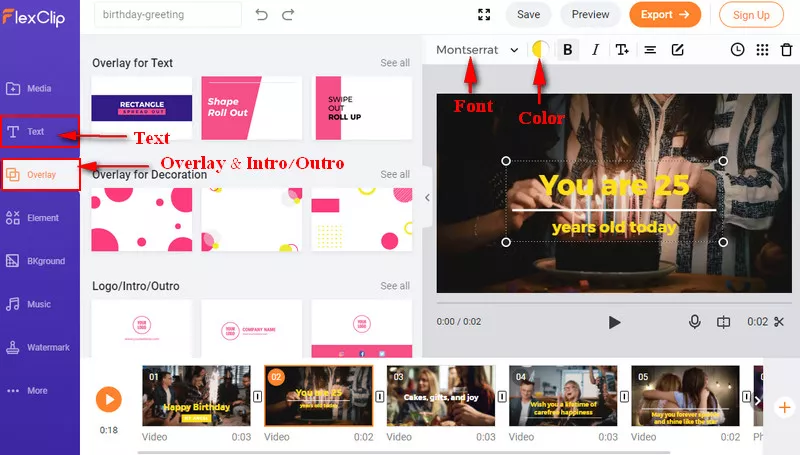Select storyboard clip 04 carefree happiness
Image resolution: width=800 pixels, height=455 pixels.
pyautogui.click(x=563, y=396)
